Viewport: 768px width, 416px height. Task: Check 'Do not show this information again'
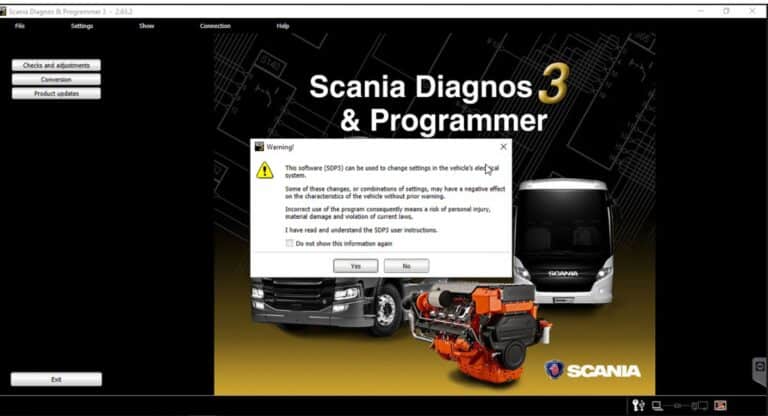tap(289, 243)
